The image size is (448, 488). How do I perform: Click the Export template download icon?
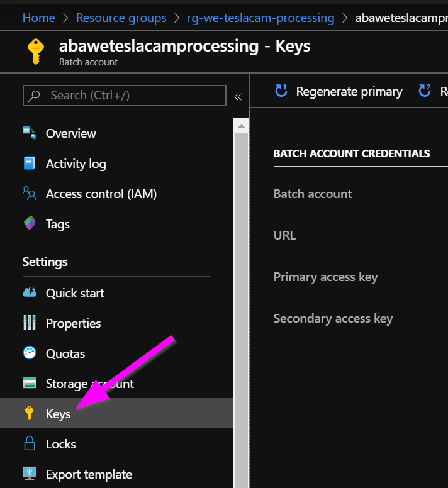(30, 474)
